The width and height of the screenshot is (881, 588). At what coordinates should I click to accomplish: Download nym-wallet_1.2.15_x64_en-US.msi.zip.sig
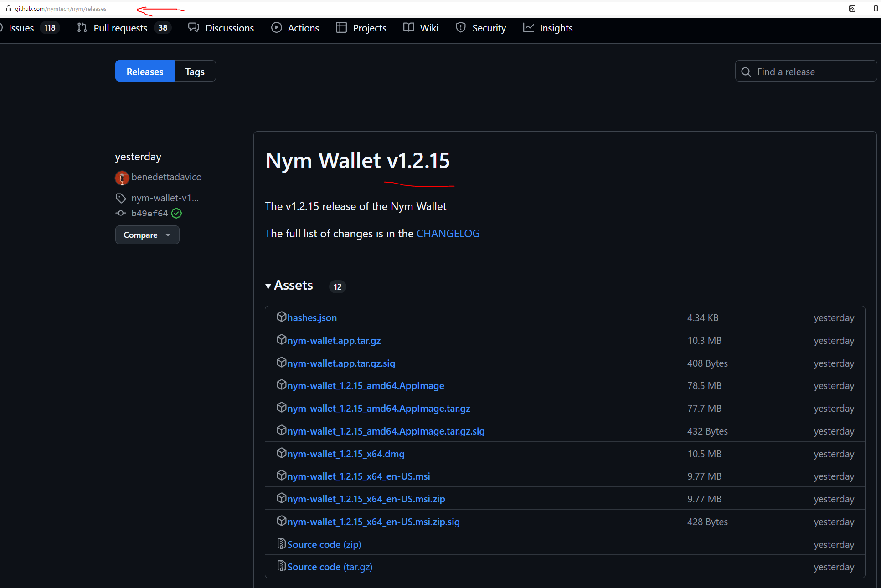click(373, 522)
